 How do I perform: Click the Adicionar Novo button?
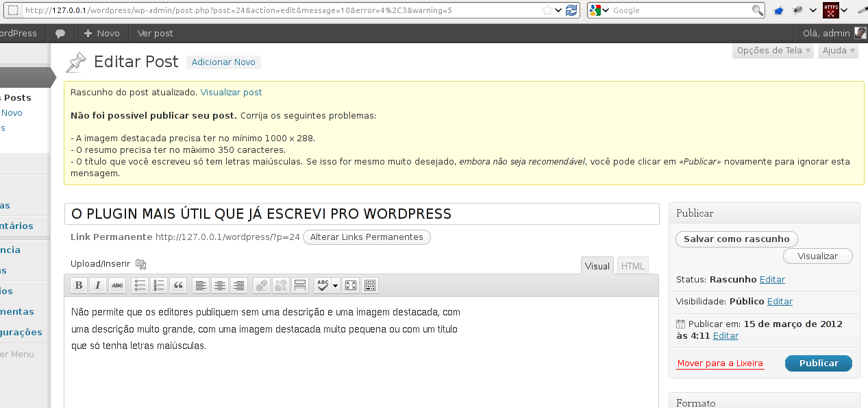coord(223,62)
